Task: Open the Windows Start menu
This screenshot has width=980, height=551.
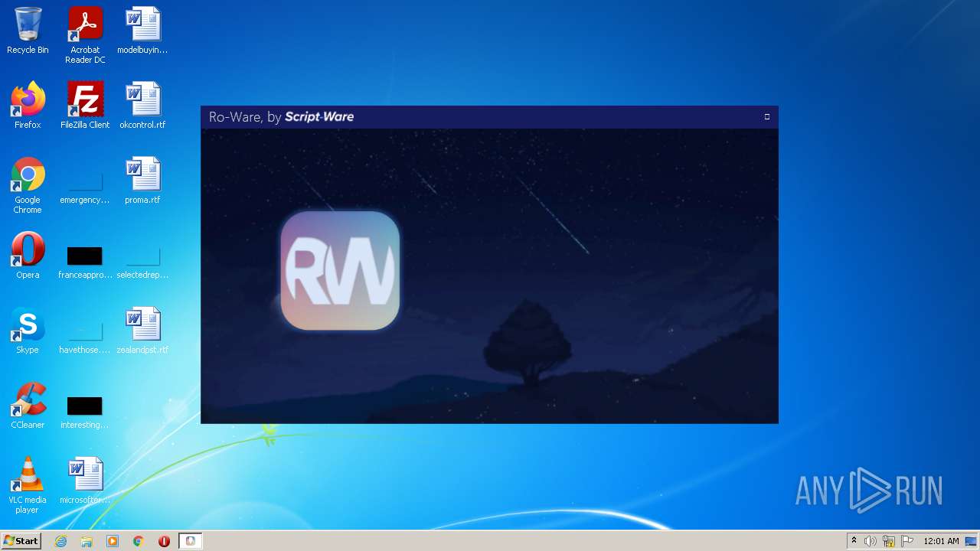Action: (21, 541)
